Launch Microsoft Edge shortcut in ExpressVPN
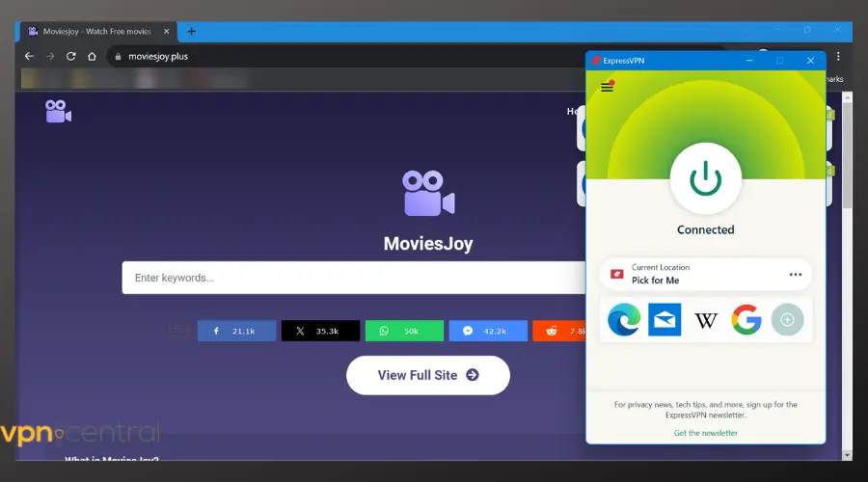This screenshot has height=482, width=868. pos(624,319)
